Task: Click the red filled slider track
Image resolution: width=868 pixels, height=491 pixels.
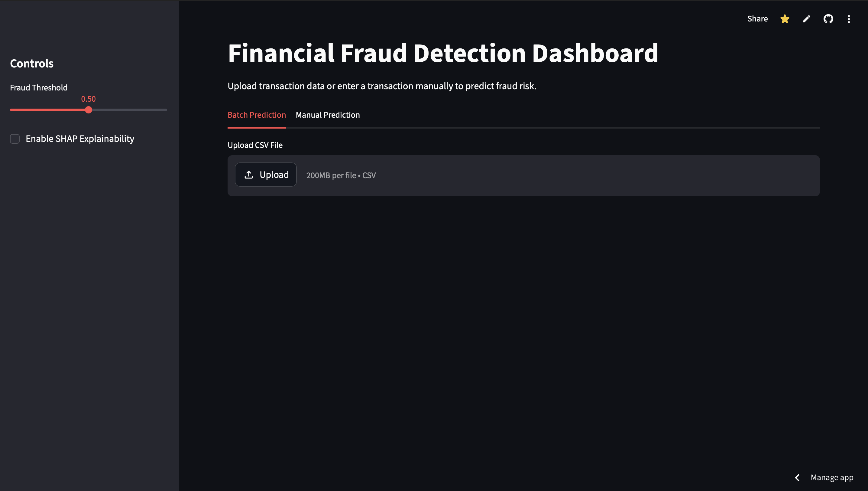Action: pyautogui.click(x=47, y=110)
